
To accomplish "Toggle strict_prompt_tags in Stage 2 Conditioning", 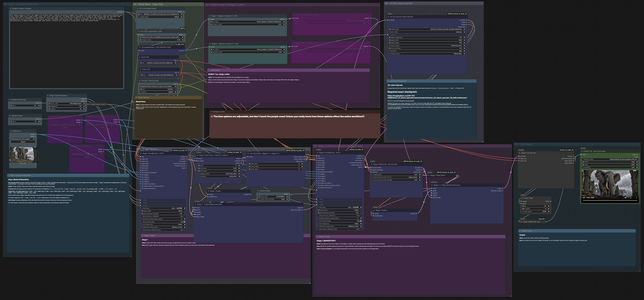I will pyautogui.click(x=340, y=221).
